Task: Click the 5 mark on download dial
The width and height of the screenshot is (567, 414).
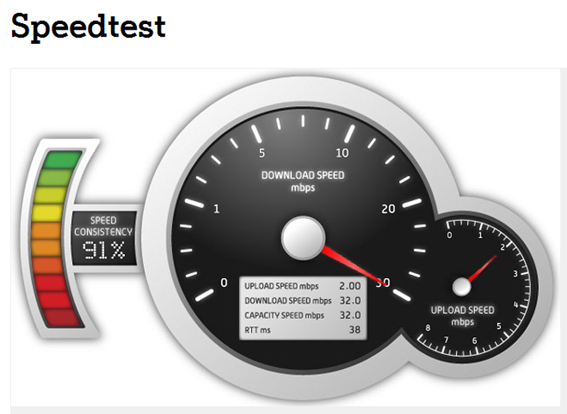Action: 262,153
